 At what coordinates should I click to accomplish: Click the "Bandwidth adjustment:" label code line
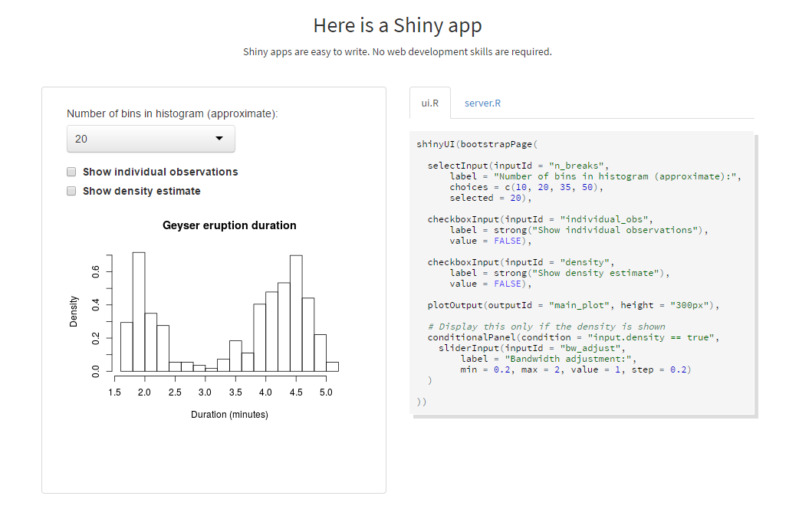pos(548,359)
